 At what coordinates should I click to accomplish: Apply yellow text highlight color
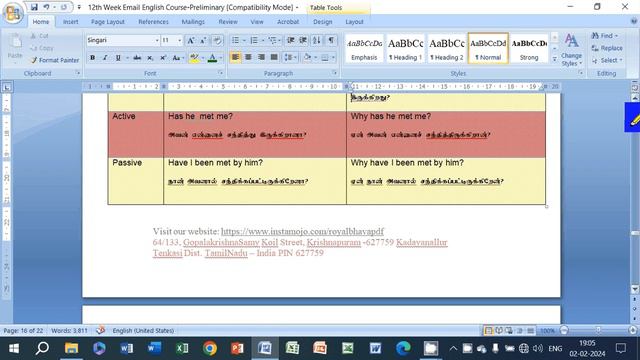[x=194, y=58]
